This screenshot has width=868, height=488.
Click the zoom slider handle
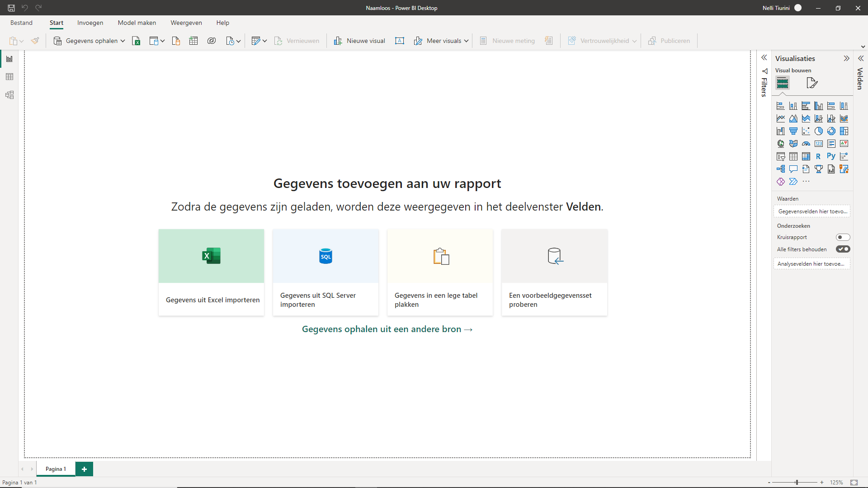click(797, 483)
